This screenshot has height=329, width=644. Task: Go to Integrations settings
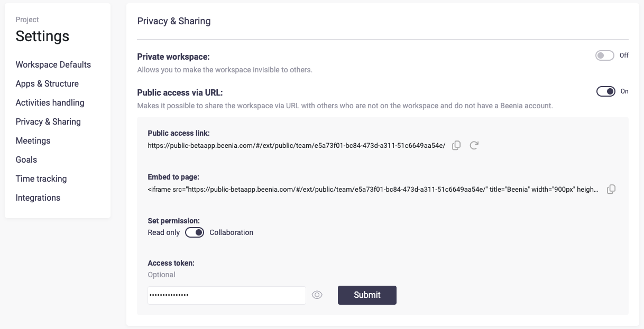(38, 198)
